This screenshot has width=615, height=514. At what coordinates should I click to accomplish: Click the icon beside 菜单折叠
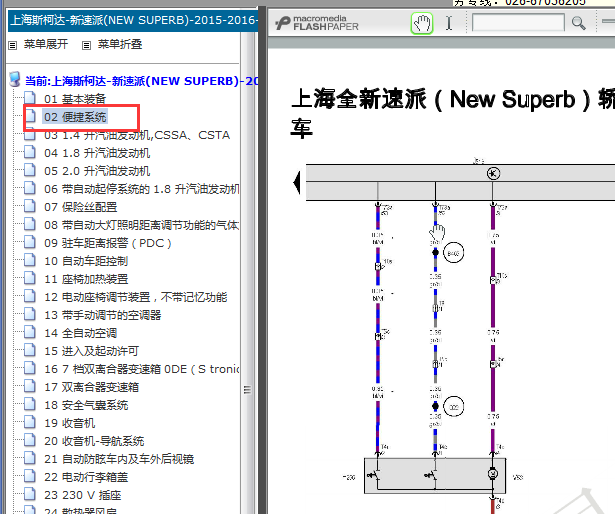86,46
